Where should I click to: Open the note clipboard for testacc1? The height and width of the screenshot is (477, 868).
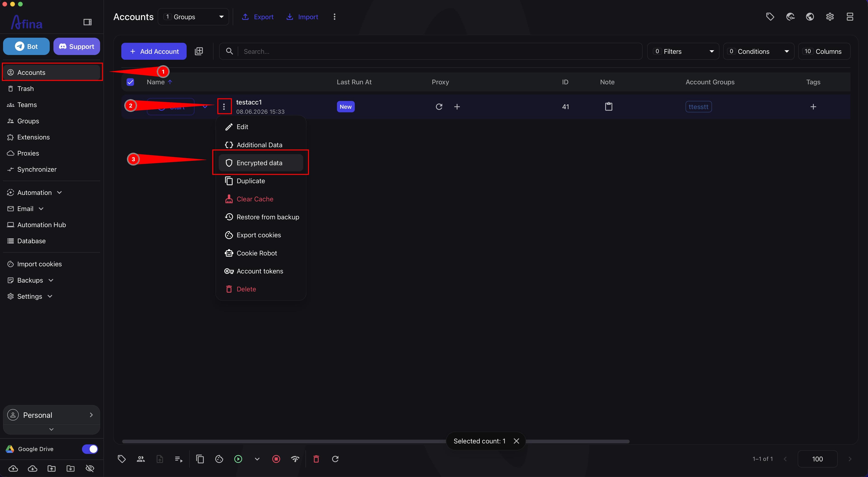point(609,106)
